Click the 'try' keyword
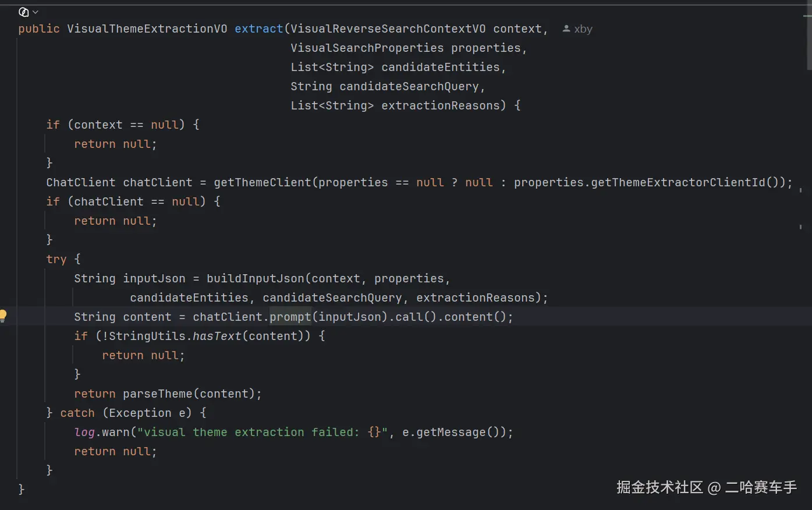The height and width of the screenshot is (510, 812). [56, 259]
